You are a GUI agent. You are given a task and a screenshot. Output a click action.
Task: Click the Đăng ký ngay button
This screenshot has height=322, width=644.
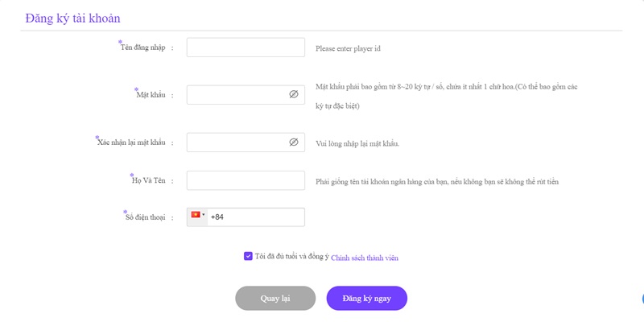(x=367, y=298)
